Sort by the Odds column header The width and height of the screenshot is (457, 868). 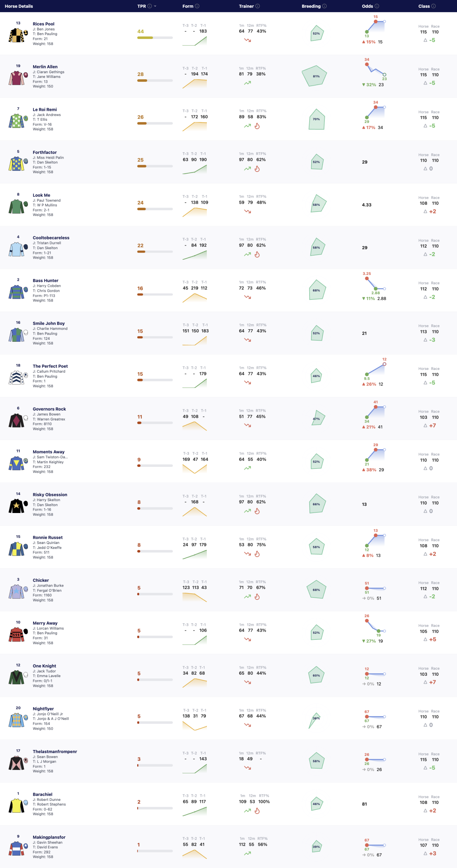tap(367, 6)
